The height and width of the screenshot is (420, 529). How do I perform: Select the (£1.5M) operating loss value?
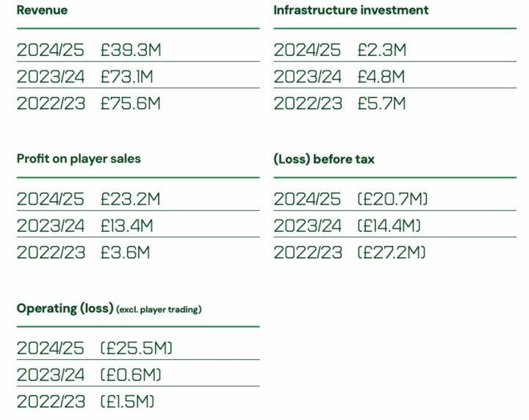point(127,402)
